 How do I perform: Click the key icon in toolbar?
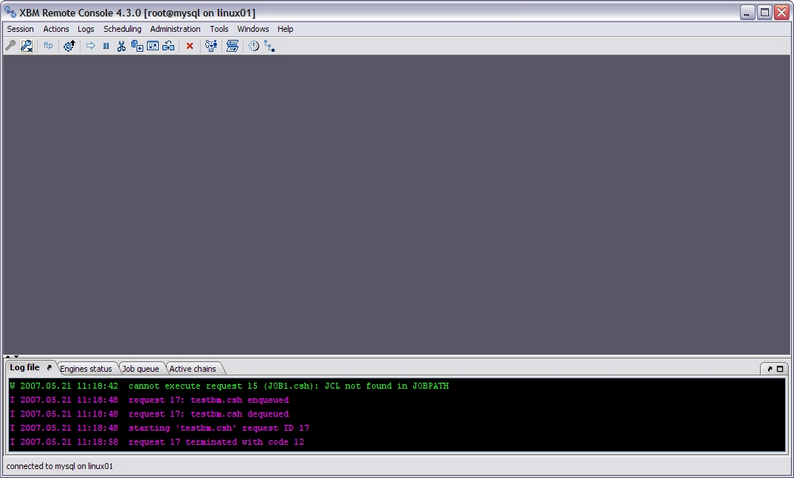pyautogui.click(x=11, y=46)
